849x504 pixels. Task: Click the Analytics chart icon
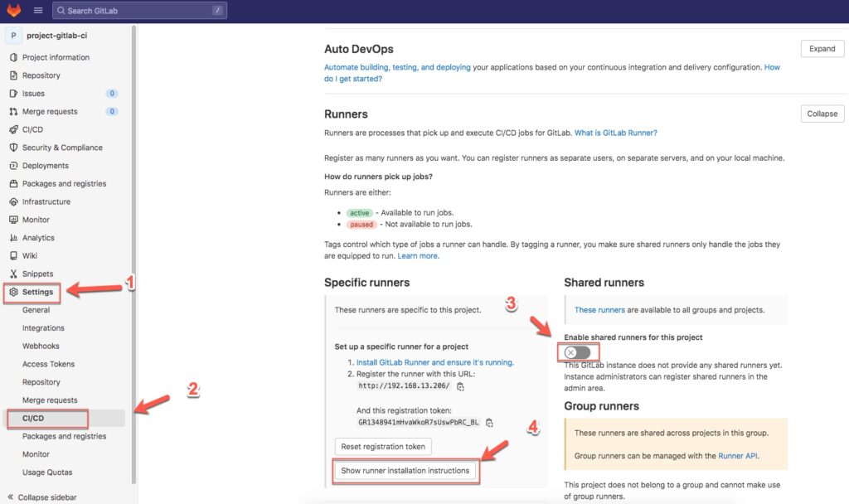coord(13,238)
